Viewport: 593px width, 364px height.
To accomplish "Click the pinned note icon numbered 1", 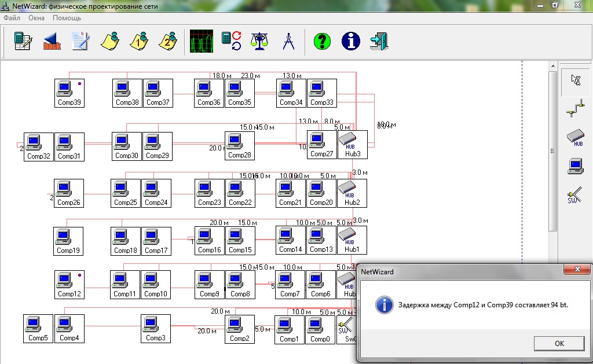I will pyautogui.click(x=139, y=41).
